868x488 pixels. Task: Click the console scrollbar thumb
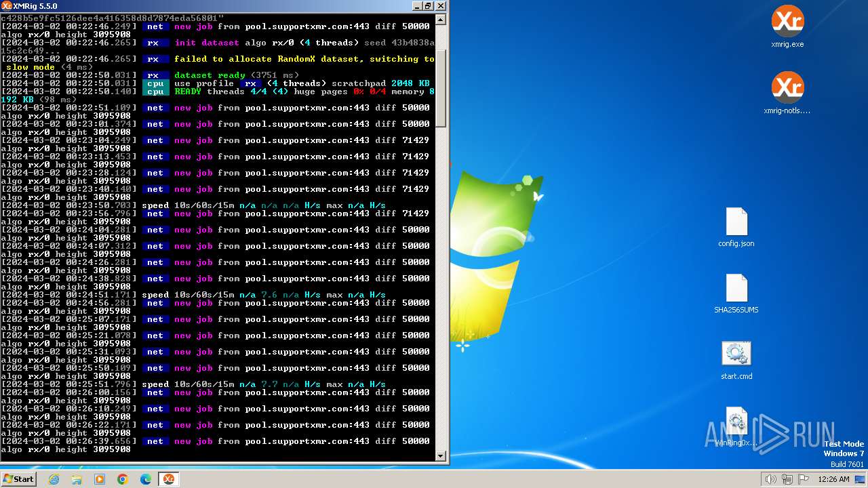pos(441,88)
